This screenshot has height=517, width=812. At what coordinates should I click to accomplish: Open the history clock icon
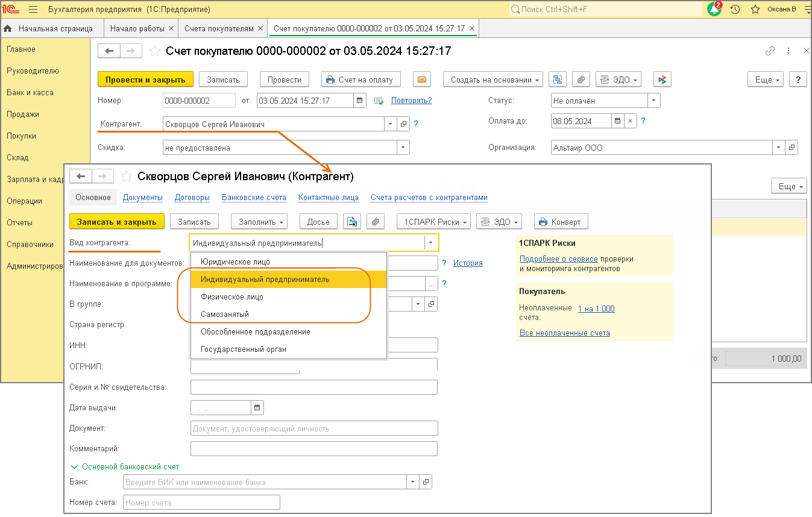[735, 10]
